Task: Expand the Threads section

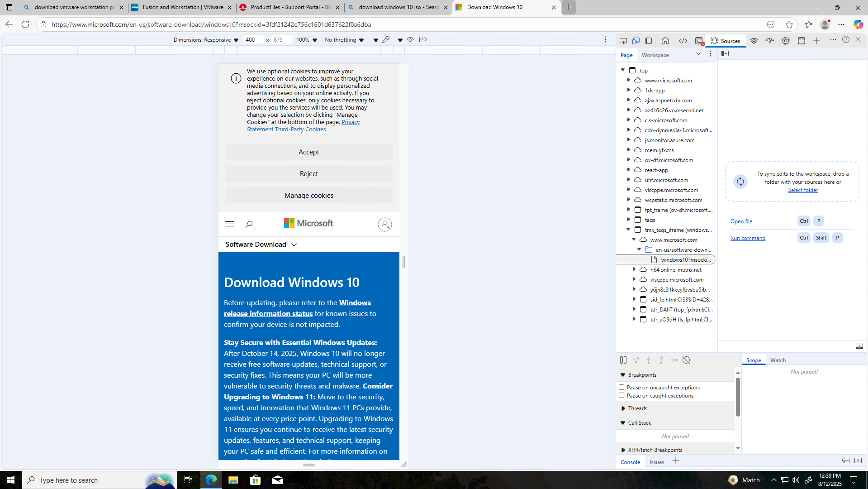Action: pos(623,408)
